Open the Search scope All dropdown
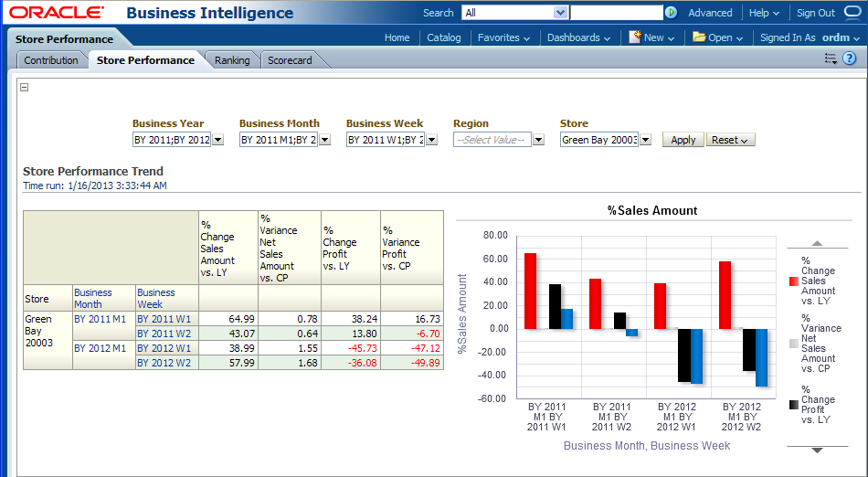Image resolution: width=868 pixels, height=477 pixels. [560, 13]
